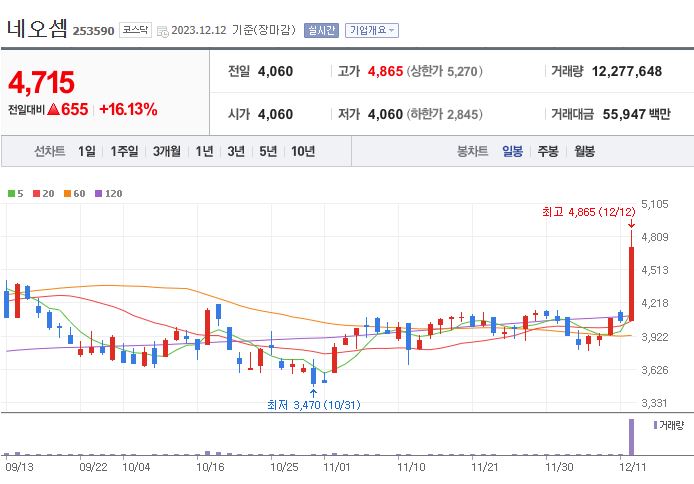Screen dimensions: 694x484
Task: Click the change rate +16.13%
Action: click(x=128, y=109)
